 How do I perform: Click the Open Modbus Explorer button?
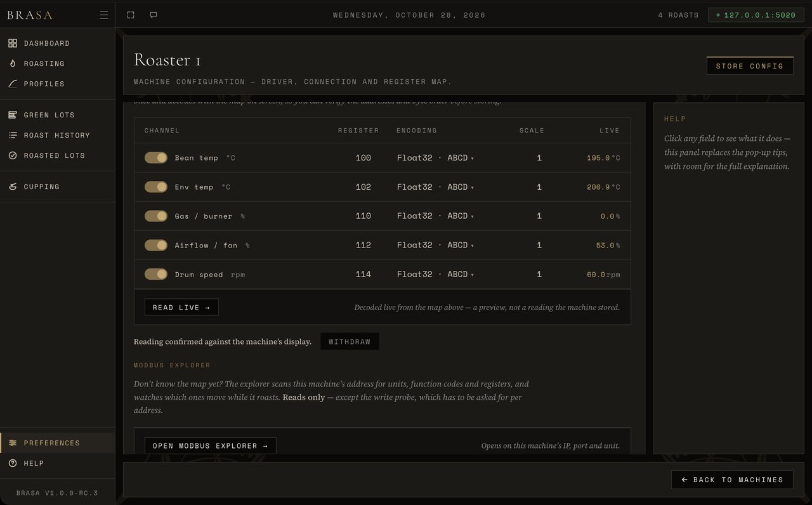(x=211, y=446)
